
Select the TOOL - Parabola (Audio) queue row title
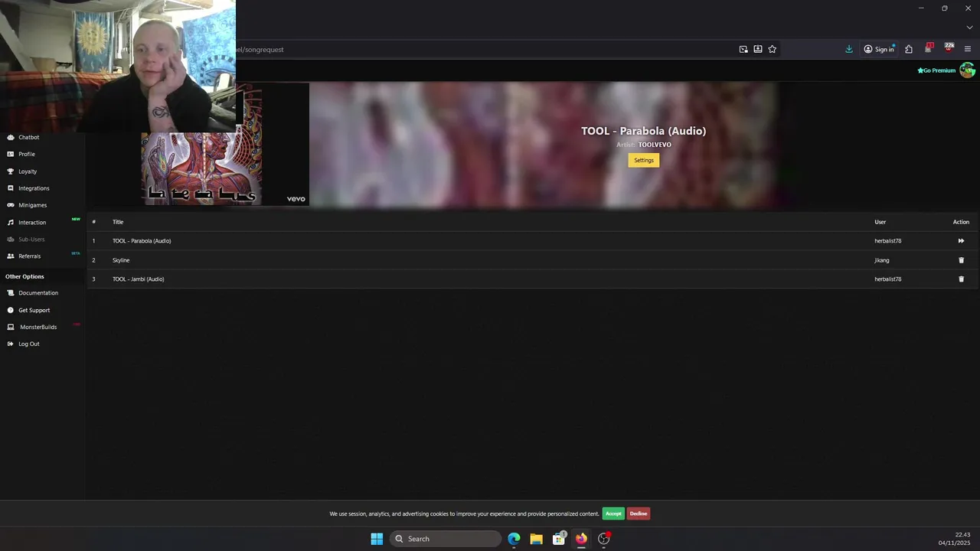[142, 241]
